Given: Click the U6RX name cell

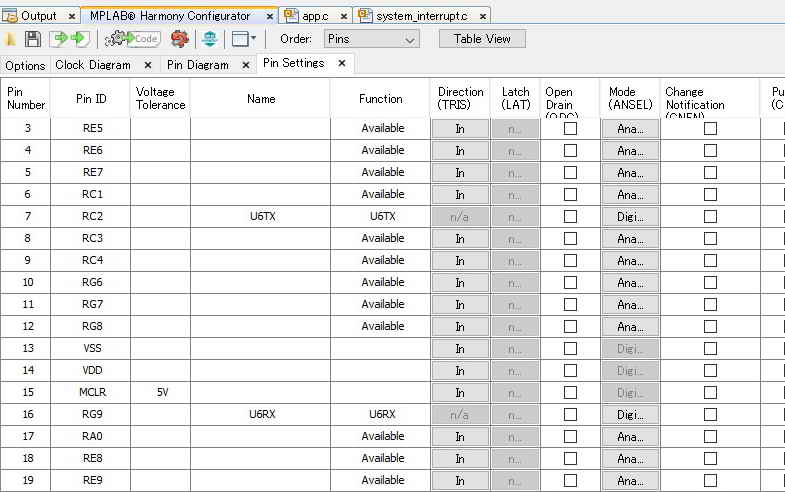Looking at the screenshot, I should (260, 414).
